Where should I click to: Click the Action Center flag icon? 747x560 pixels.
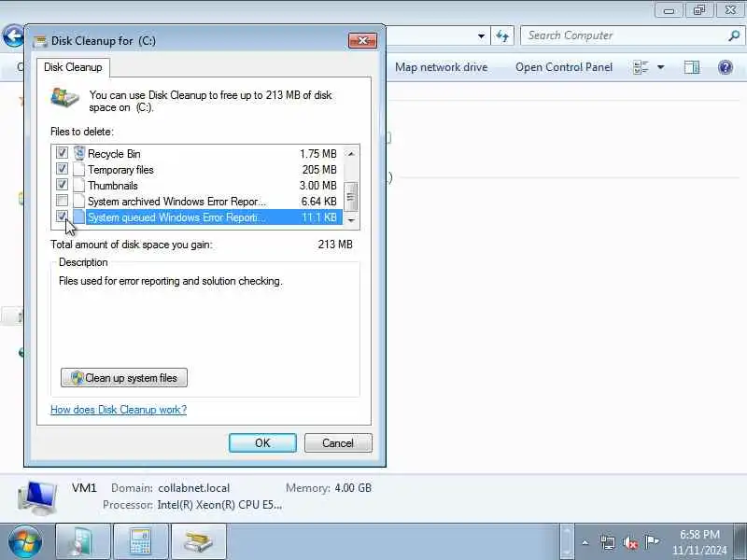pos(652,542)
